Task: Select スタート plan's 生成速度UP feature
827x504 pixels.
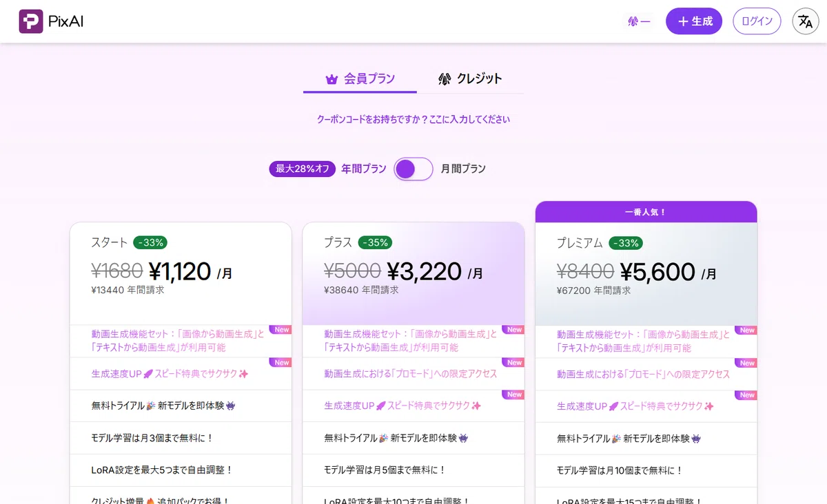Action: tap(181, 373)
